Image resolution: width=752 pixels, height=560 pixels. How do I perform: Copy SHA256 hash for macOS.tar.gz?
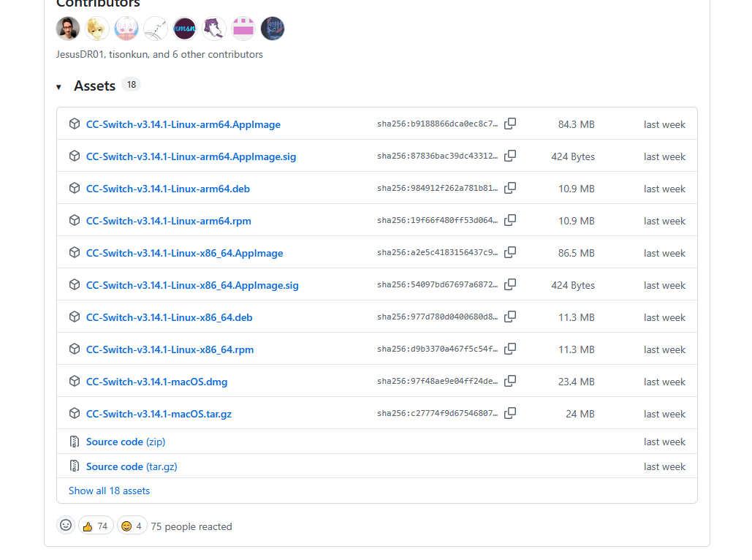pos(510,413)
